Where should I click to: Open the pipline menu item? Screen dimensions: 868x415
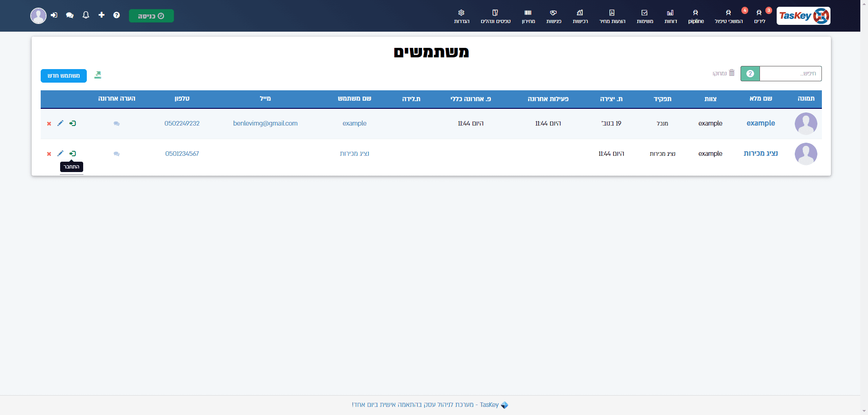coord(696,16)
